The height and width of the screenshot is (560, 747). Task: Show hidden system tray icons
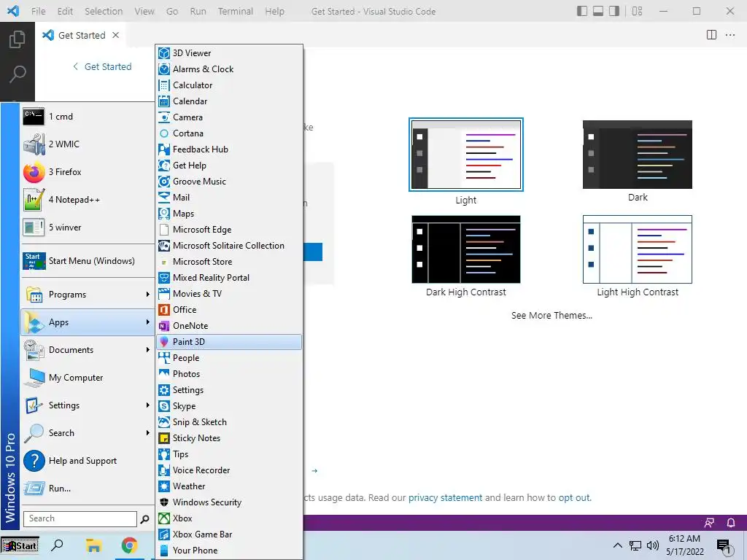(617, 545)
